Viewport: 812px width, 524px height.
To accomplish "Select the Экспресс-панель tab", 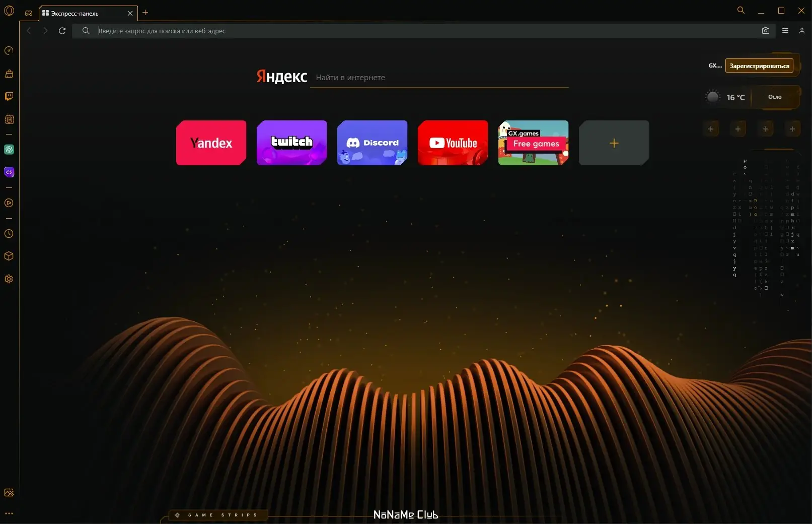I will point(88,13).
